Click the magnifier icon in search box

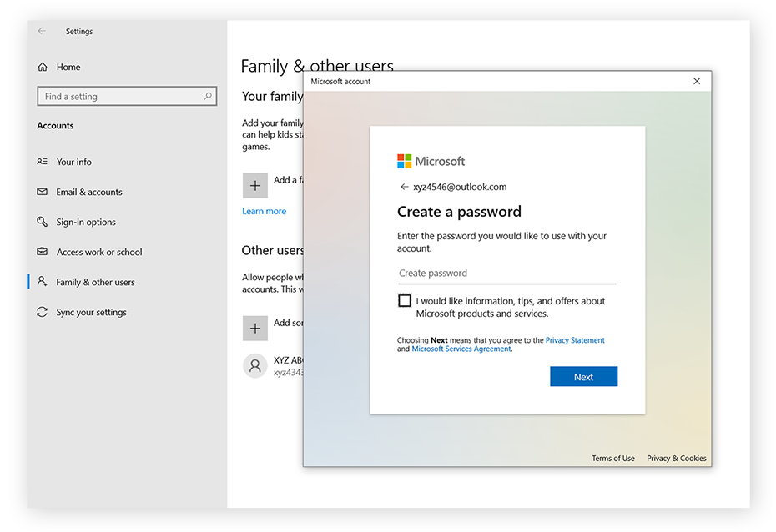click(x=208, y=96)
